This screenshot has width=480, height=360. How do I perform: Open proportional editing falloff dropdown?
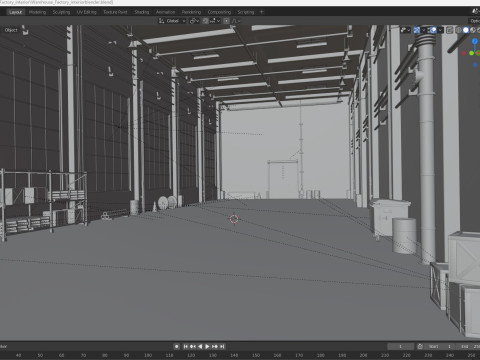point(236,21)
